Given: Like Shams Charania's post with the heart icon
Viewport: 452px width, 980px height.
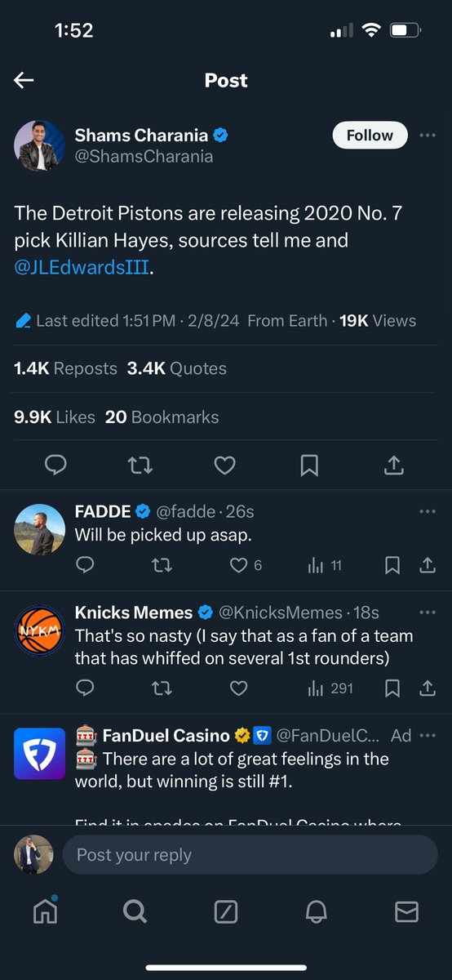Looking at the screenshot, I should point(224,465).
